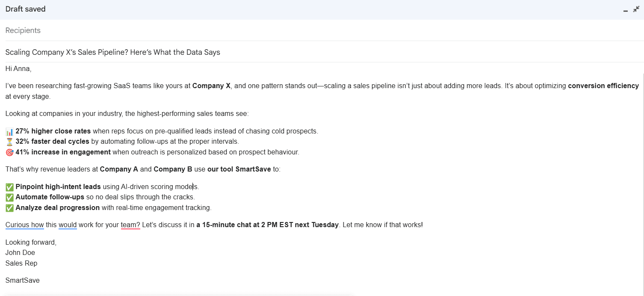The width and height of the screenshot is (644, 296).
Task: Place cursor on the "John Doe" signature line
Action: tap(20, 252)
